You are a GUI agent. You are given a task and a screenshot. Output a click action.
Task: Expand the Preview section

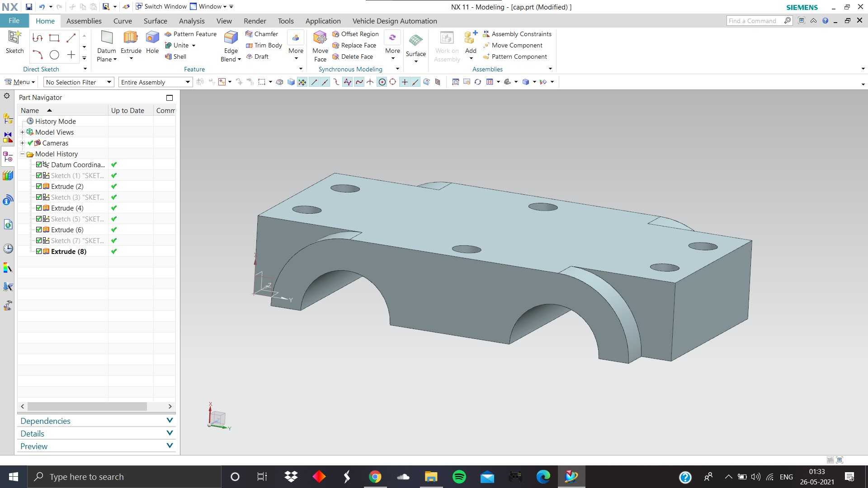pyautogui.click(x=96, y=446)
